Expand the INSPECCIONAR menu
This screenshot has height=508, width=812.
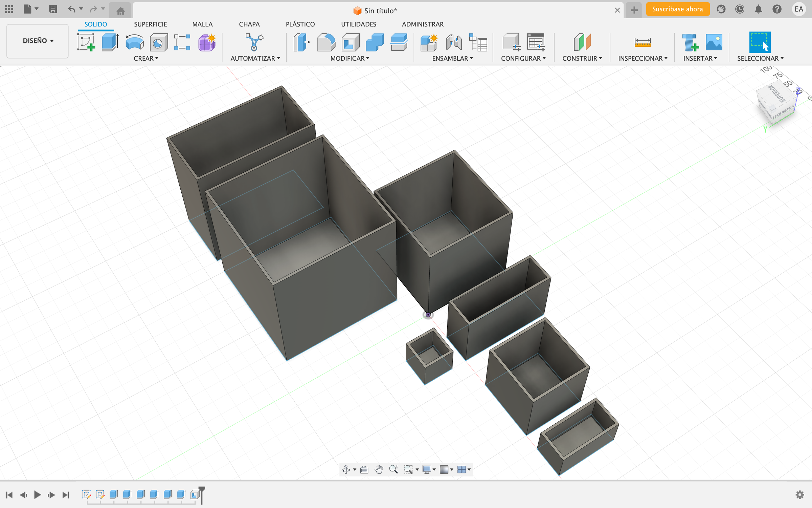[x=642, y=58]
